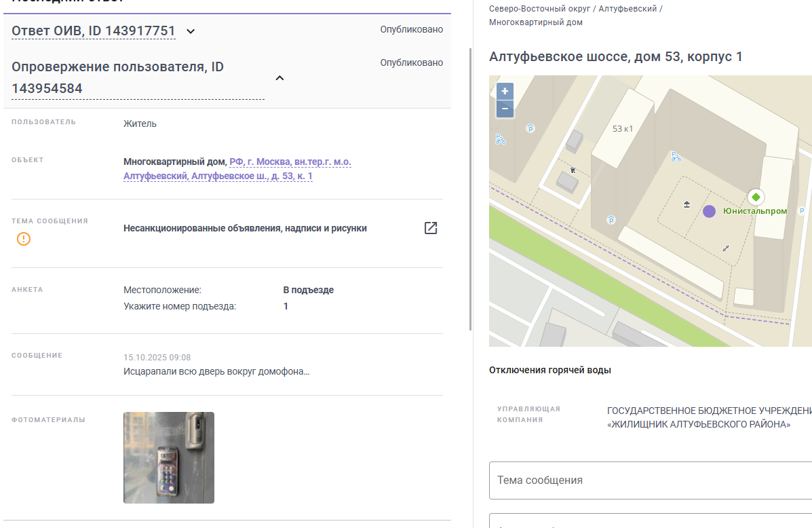Click Опубликовано status of Ответ ОИВ
The width and height of the screenshot is (812, 528).
[412, 30]
